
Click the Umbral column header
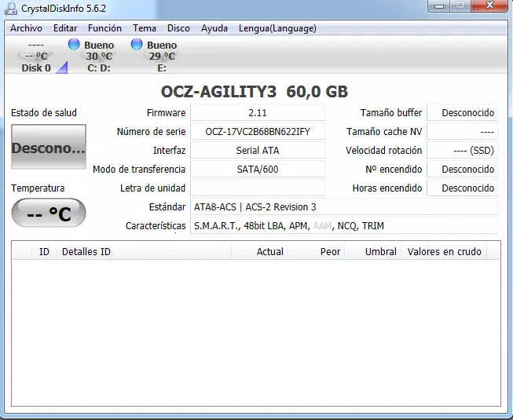[x=372, y=252]
